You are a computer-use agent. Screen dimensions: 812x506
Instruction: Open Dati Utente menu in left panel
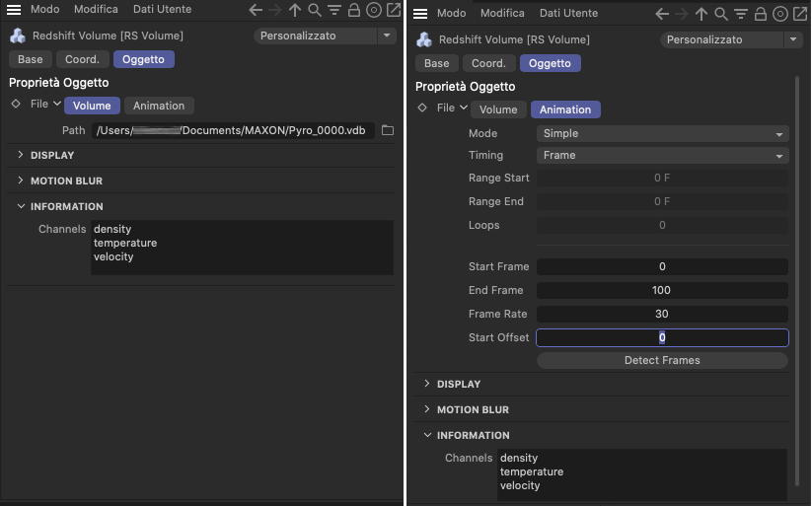click(162, 9)
